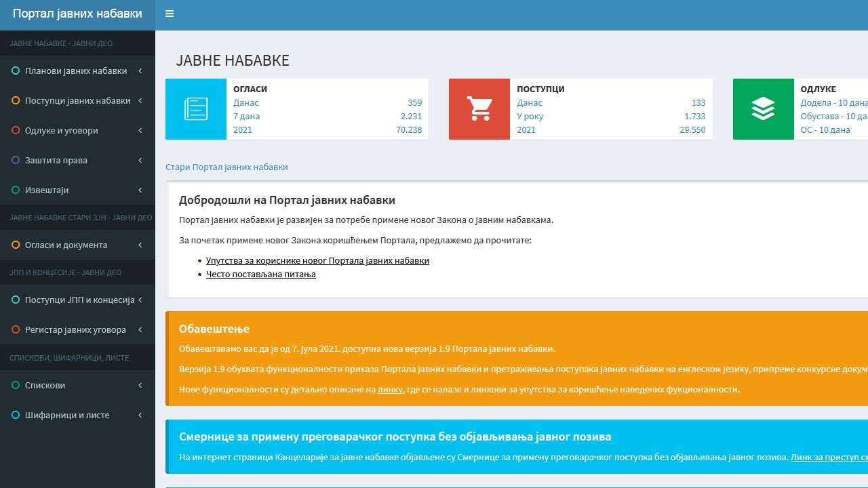Open ОДЛУКЕ ОС - 10 дана link
868x488 pixels.
pyautogui.click(x=825, y=129)
